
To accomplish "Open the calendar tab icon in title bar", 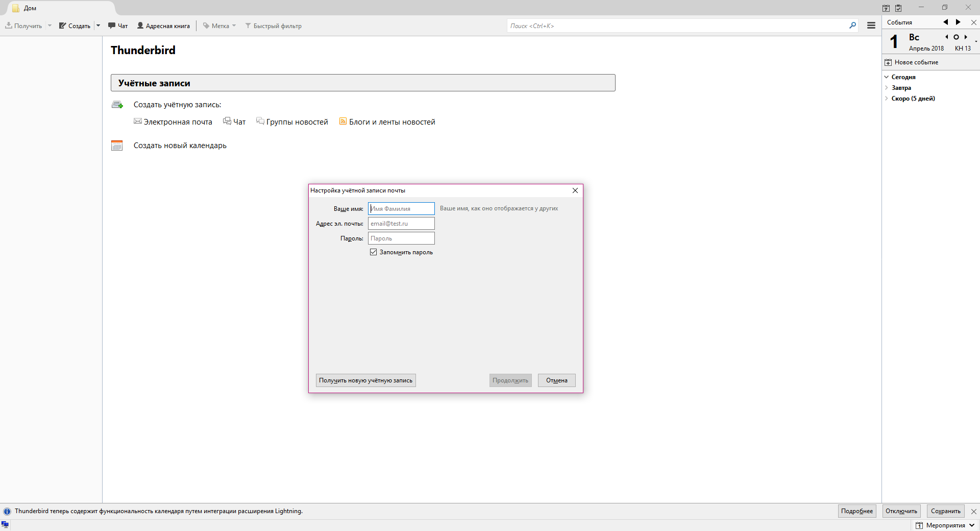I will tap(886, 8).
